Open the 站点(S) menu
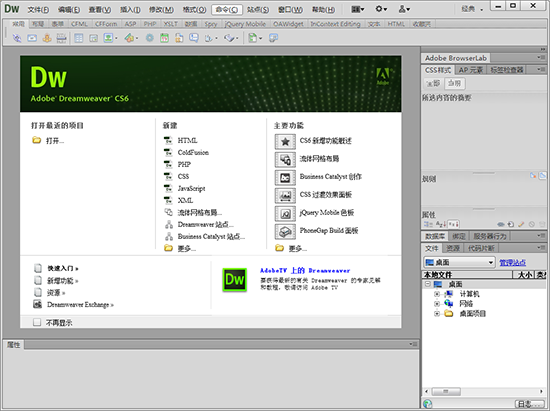Screen dimensions: 550x411 click(x=258, y=10)
